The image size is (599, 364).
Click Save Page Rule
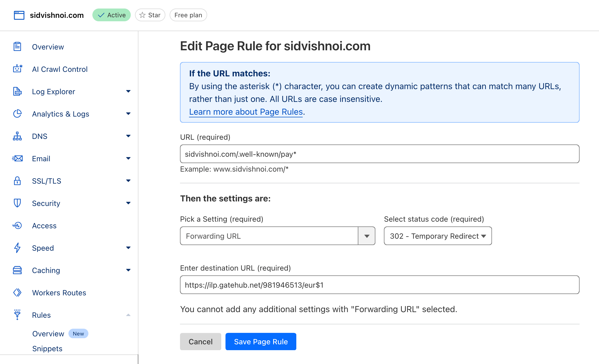coord(261,341)
